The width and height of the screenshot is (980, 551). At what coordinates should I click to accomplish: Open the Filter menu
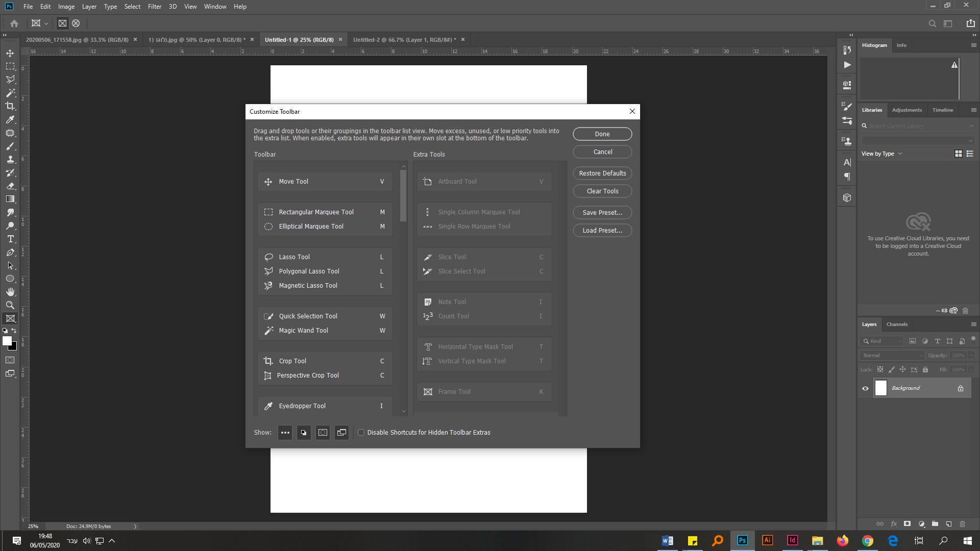click(154, 7)
